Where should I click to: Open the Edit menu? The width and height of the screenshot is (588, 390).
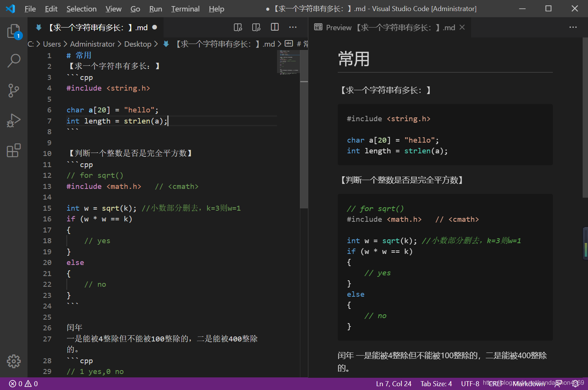coord(51,8)
